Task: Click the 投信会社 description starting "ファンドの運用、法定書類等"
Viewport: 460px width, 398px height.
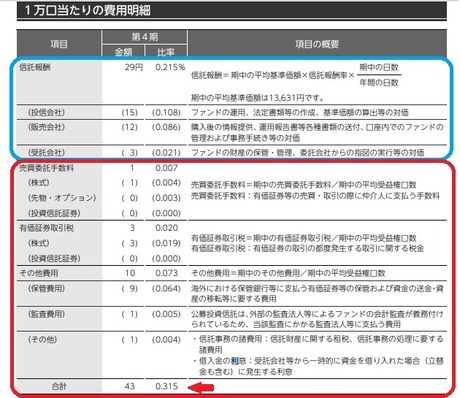Action: 300,113
